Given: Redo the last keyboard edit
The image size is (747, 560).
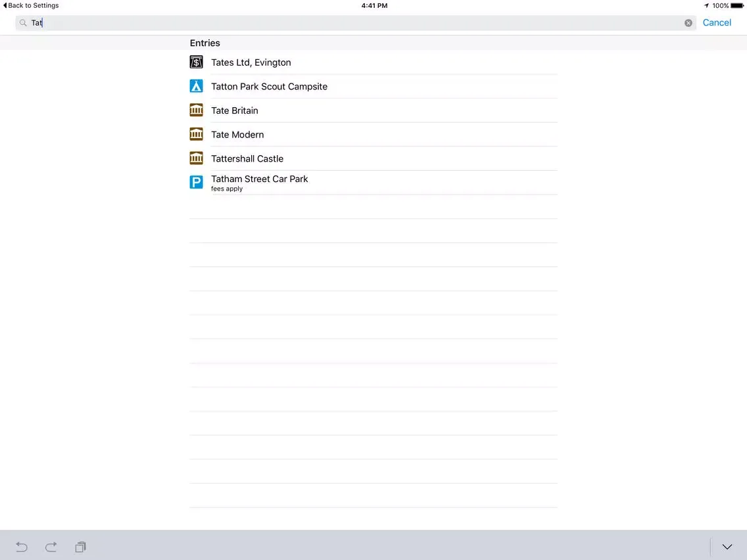Looking at the screenshot, I should [51, 547].
